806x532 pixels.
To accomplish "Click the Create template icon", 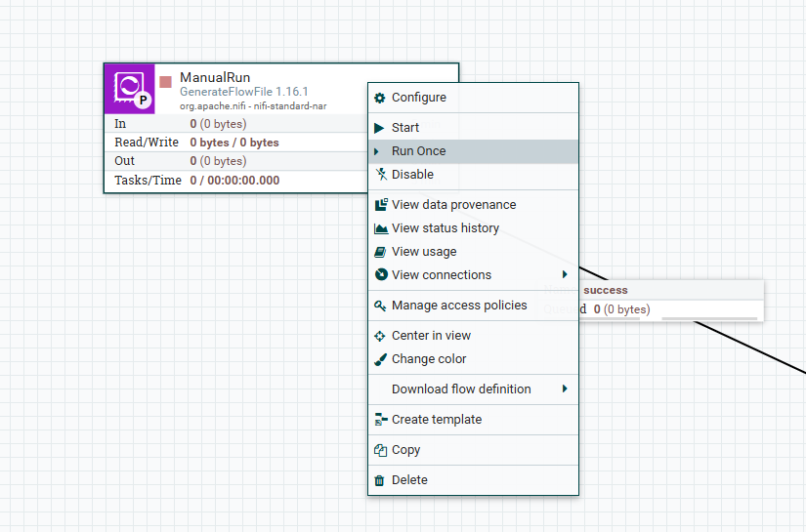I will tap(381, 420).
